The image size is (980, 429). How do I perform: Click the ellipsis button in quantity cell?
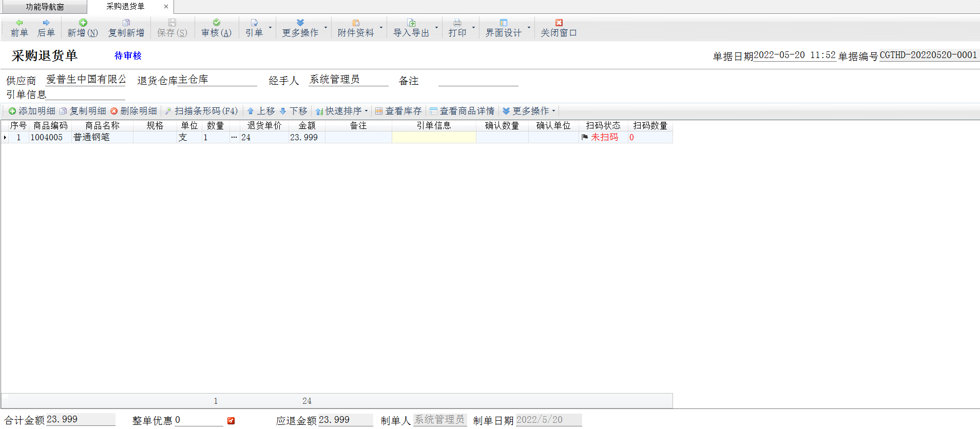coord(234,137)
